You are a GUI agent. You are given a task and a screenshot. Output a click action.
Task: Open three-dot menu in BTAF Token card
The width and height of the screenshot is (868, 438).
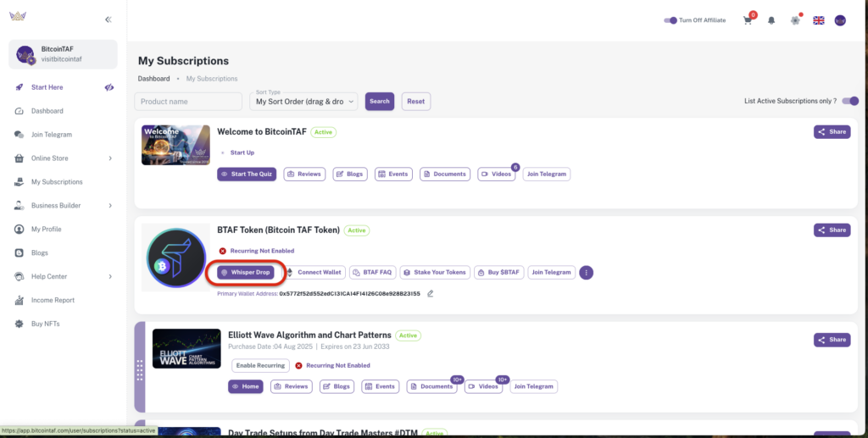pos(587,273)
